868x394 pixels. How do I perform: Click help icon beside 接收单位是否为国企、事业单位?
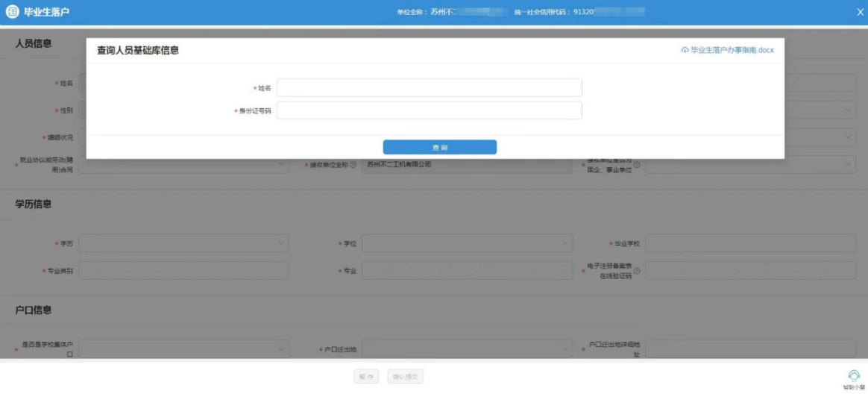coord(637,165)
